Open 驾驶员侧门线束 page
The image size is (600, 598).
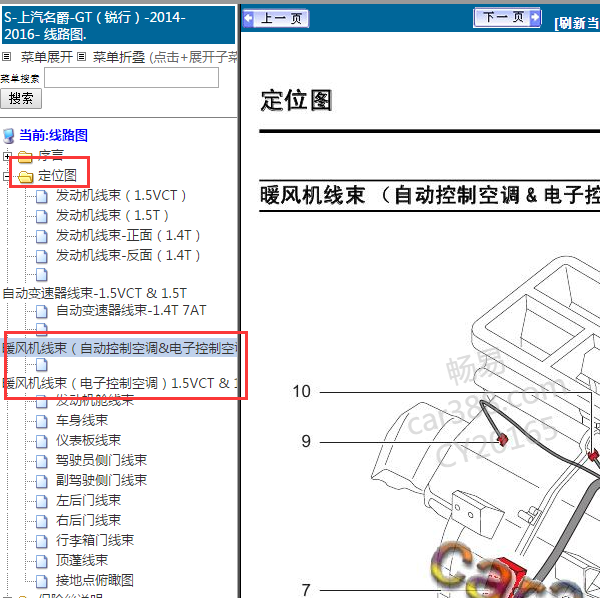pos(101,460)
